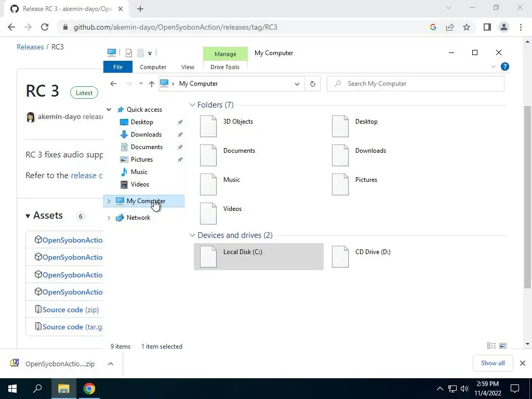Select Videos in Quick access
The width and height of the screenshot is (532, 399).
tap(140, 184)
